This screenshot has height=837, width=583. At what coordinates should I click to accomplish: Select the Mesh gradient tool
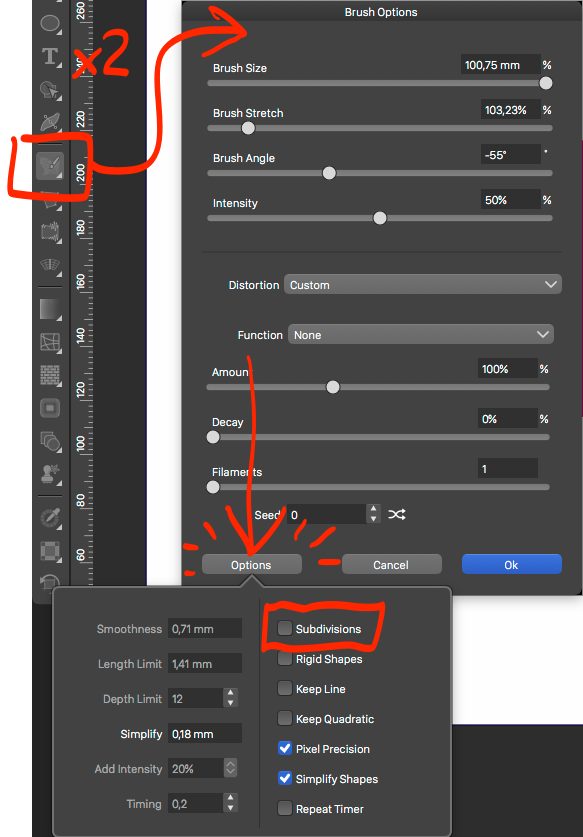(50, 342)
